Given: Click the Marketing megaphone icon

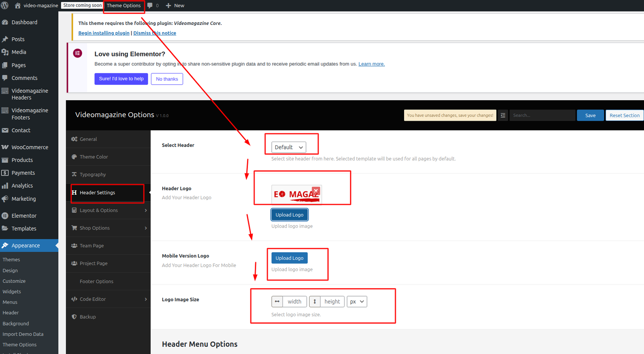Looking at the screenshot, I should pos(5,199).
